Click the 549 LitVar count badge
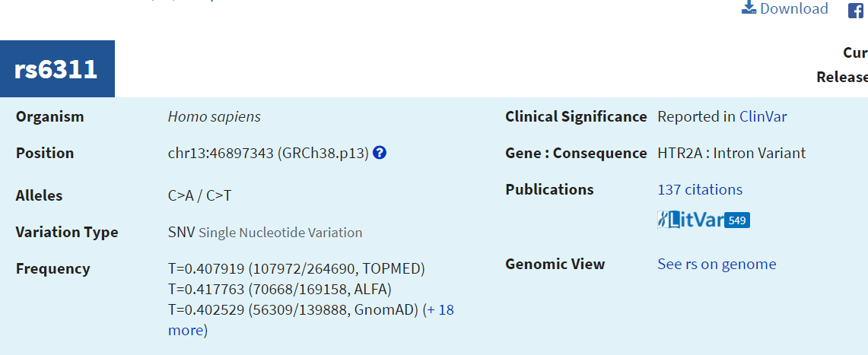The image size is (868, 355). pos(737,220)
